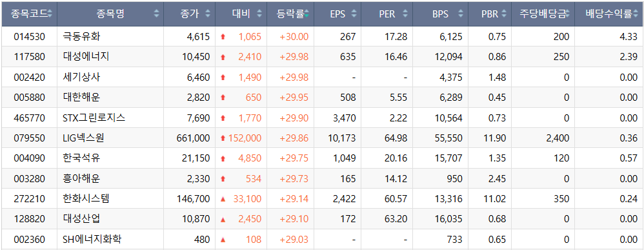Select stock name 대성산업
Viewport: 644px width, 250px height.
[x=82, y=219]
